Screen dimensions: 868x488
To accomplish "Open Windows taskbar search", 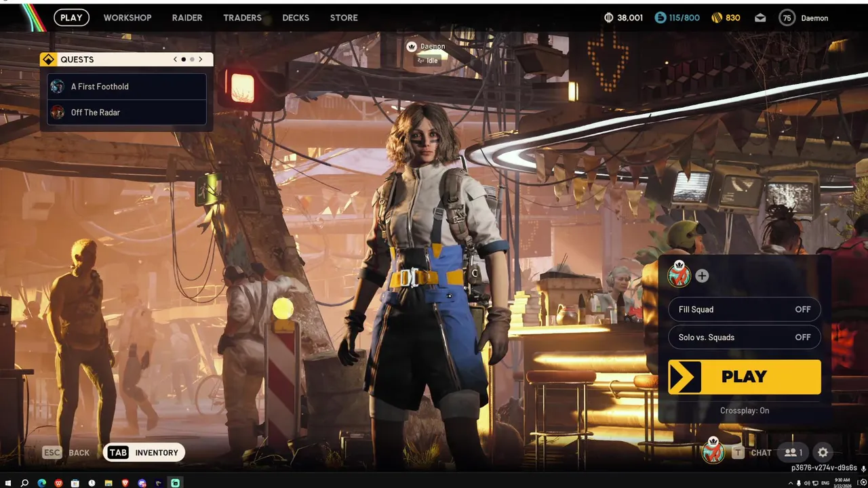I will (x=24, y=483).
